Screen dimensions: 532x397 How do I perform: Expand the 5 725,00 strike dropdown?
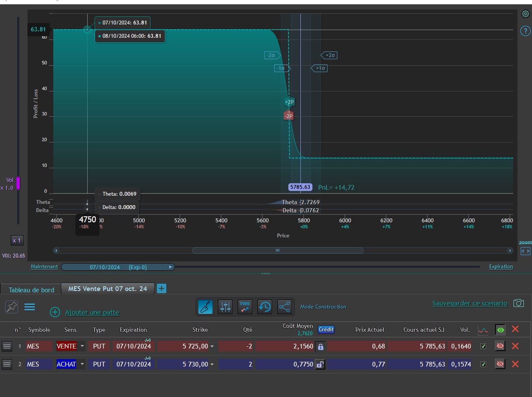click(x=212, y=346)
